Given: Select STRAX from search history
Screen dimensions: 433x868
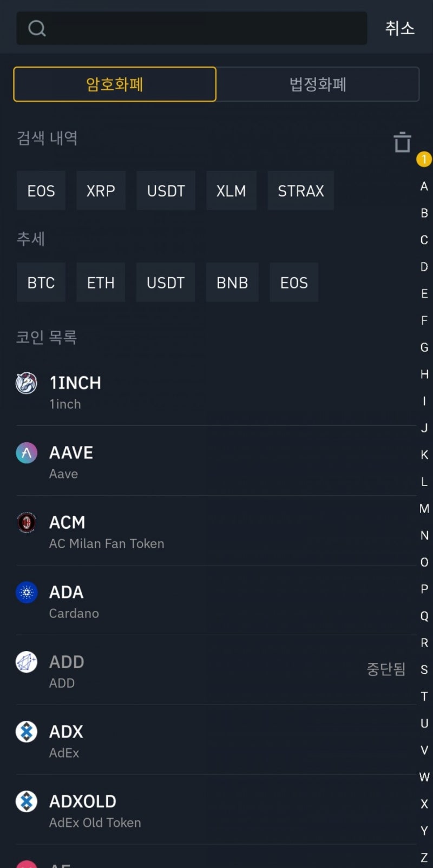Looking at the screenshot, I should 300,191.
